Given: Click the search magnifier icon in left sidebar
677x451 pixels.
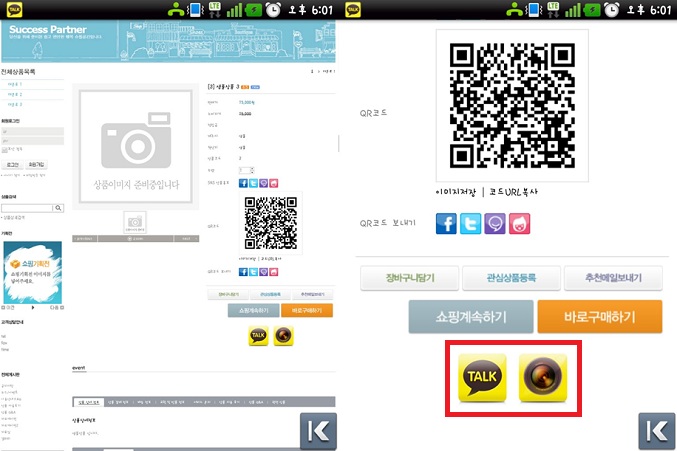Looking at the screenshot, I should click(58, 208).
